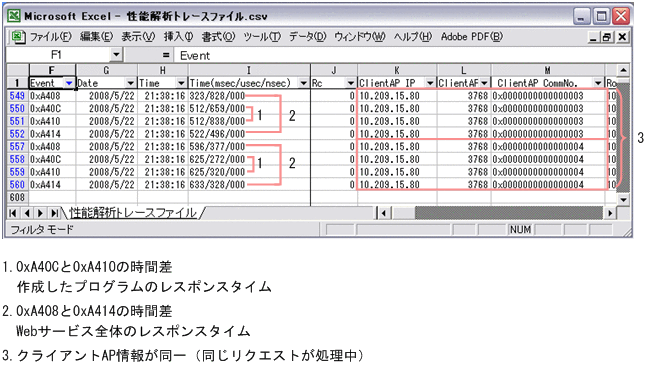Screen dimensions: 648x367
Task: Open the ClientAP IP filter dropdown
Action: 430,83
